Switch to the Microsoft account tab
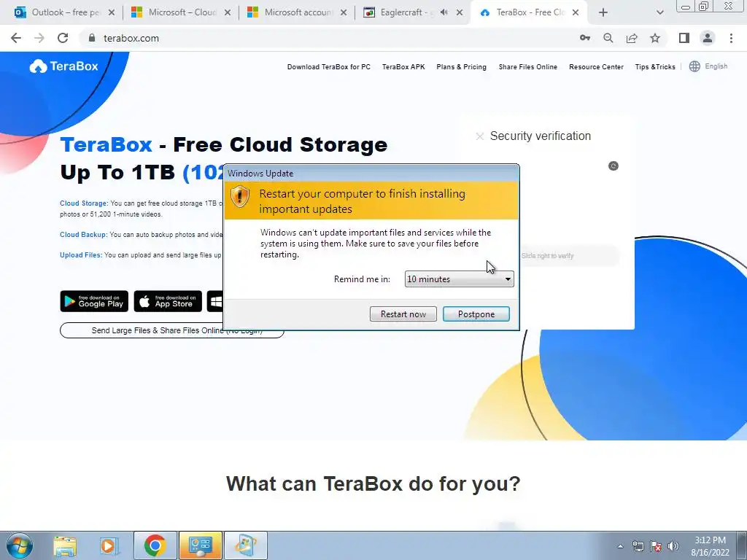The width and height of the screenshot is (747, 560). click(x=296, y=12)
